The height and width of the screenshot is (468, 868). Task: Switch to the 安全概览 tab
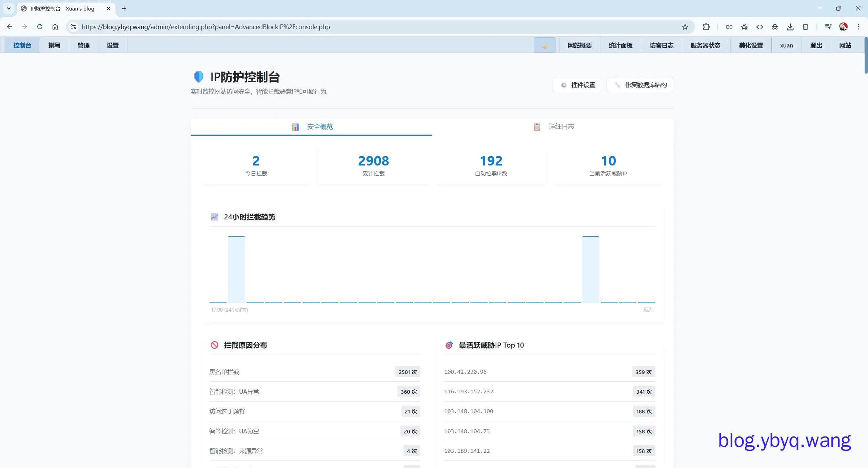(x=311, y=126)
